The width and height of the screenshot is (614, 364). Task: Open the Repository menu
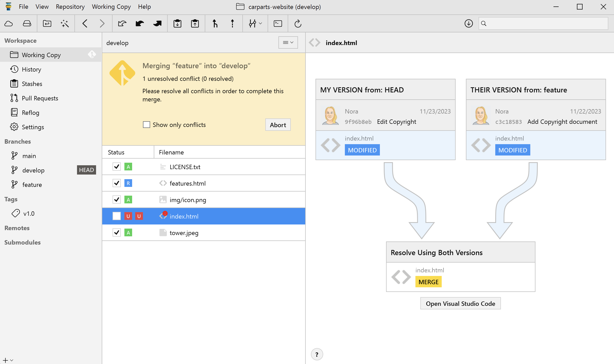pyautogui.click(x=70, y=7)
